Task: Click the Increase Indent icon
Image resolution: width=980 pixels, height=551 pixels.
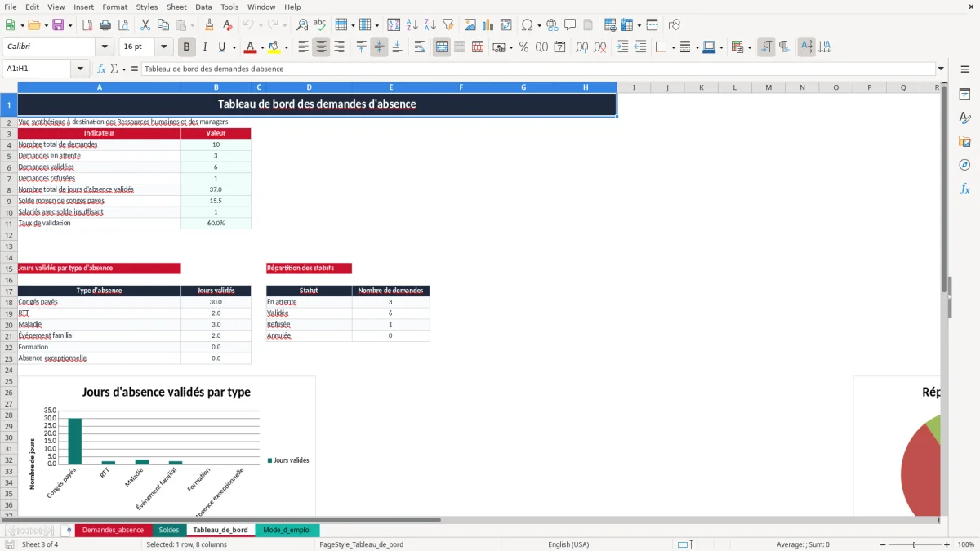Action: tap(622, 47)
